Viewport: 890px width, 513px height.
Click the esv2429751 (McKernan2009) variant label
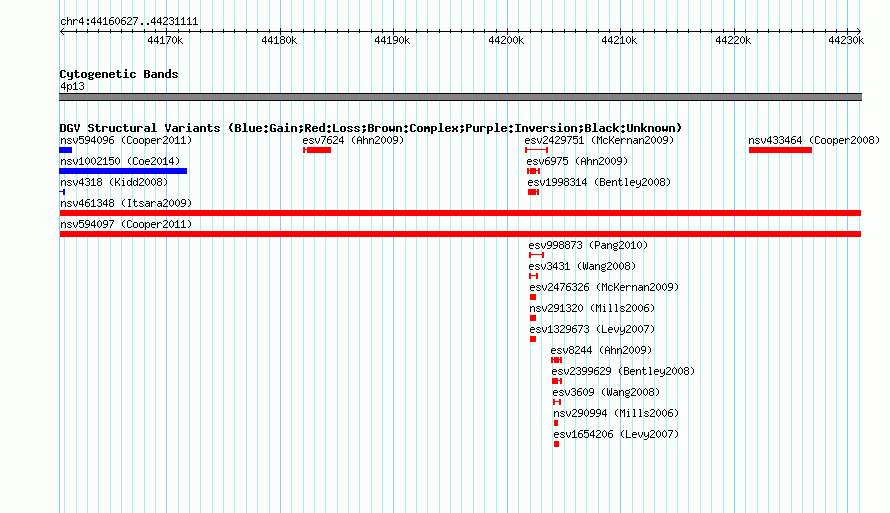tap(599, 140)
